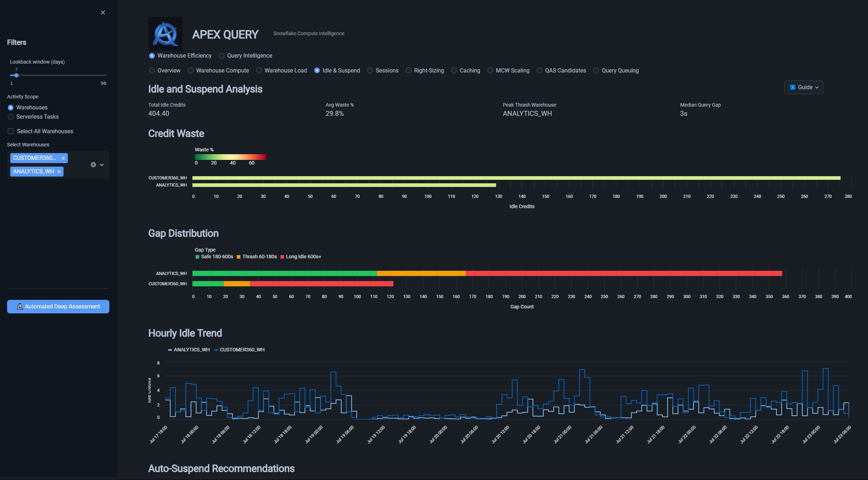Click CUSTOMER360_WH red Long Idle segment
Image resolution: width=868 pixels, height=480 pixels.
point(321,284)
